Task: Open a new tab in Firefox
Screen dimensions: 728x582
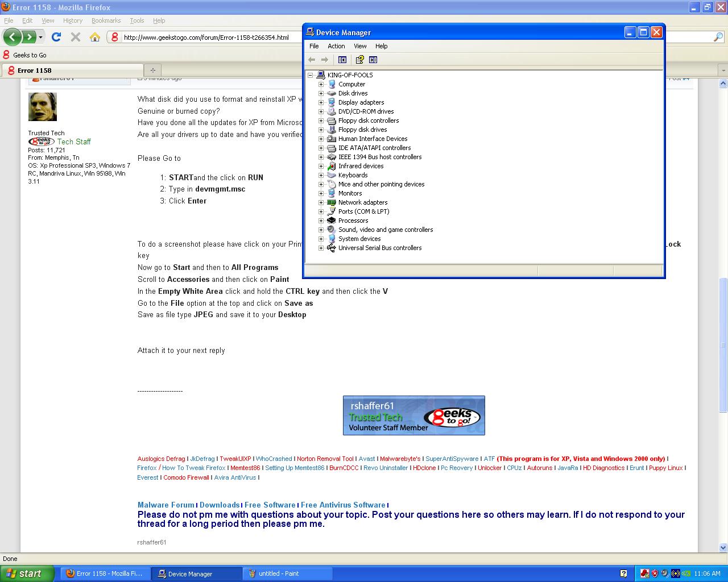Action: [x=152, y=70]
